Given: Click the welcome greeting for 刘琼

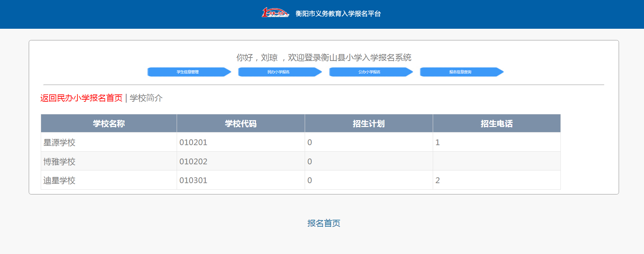Looking at the screenshot, I should (324, 58).
